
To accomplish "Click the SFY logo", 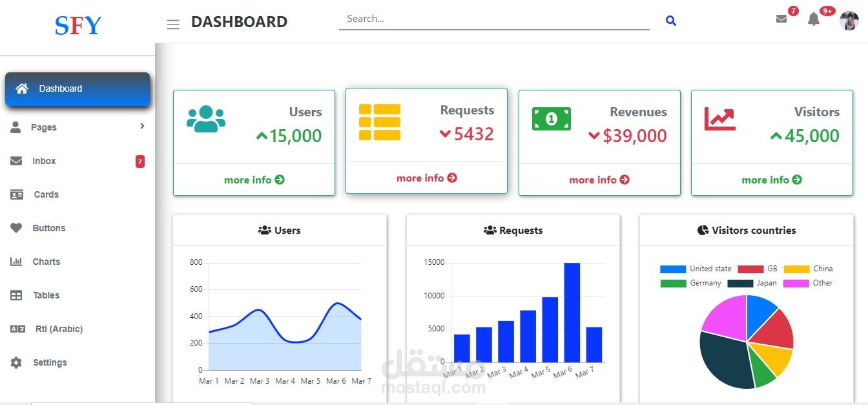I will point(78,25).
